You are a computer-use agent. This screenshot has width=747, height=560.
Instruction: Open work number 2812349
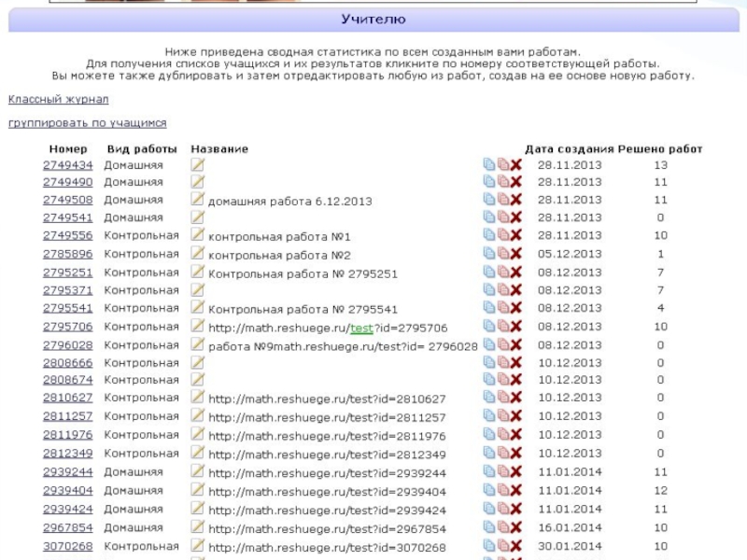tap(67, 454)
